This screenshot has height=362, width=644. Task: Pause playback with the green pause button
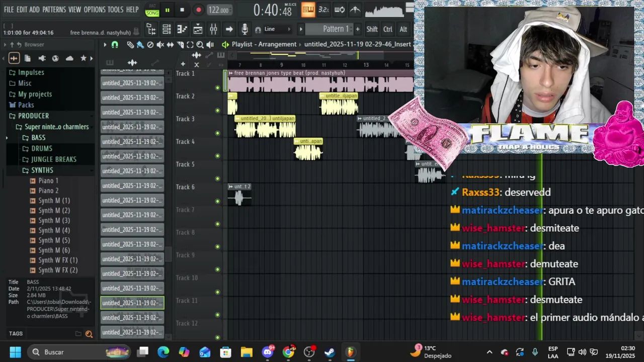(x=167, y=10)
